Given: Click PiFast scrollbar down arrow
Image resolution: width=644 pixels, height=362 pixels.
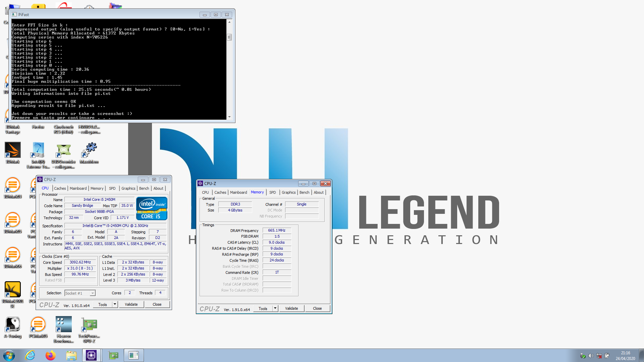Looking at the screenshot, I should (229, 117).
